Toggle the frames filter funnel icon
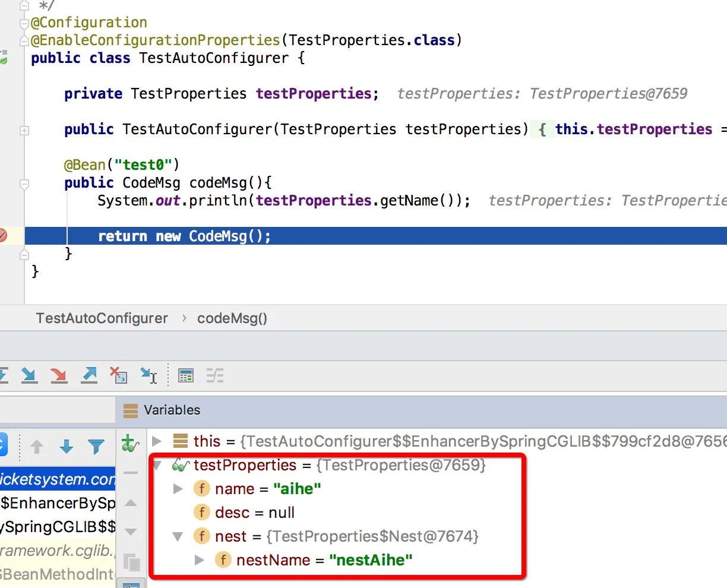 [x=96, y=447]
